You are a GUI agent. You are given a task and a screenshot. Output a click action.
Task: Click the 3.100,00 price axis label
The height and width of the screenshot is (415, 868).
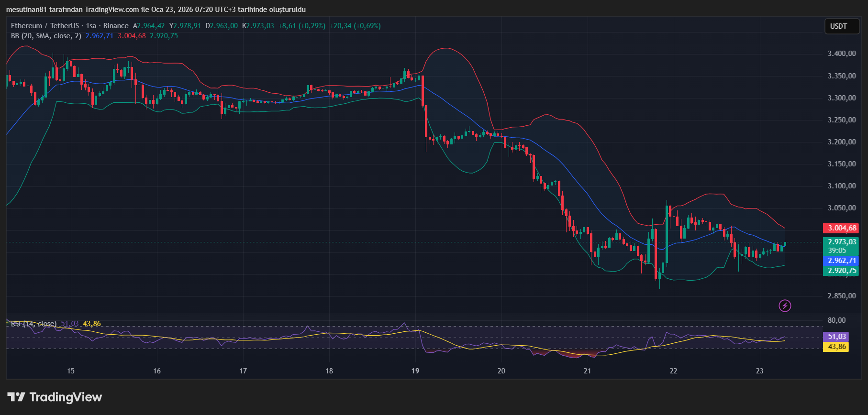pyautogui.click(x=842, y=186)
